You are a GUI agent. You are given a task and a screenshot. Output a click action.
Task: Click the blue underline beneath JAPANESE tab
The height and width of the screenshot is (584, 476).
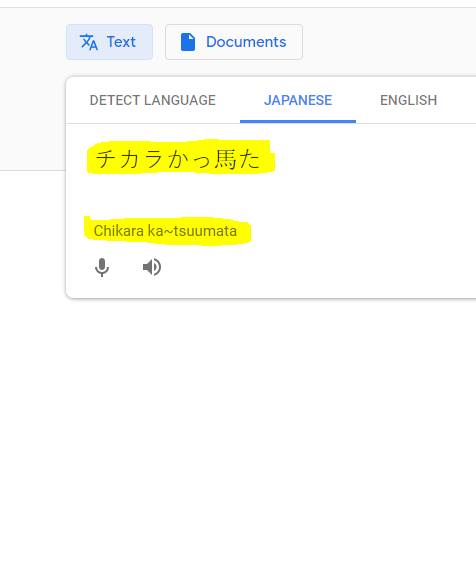coord(298,121)
